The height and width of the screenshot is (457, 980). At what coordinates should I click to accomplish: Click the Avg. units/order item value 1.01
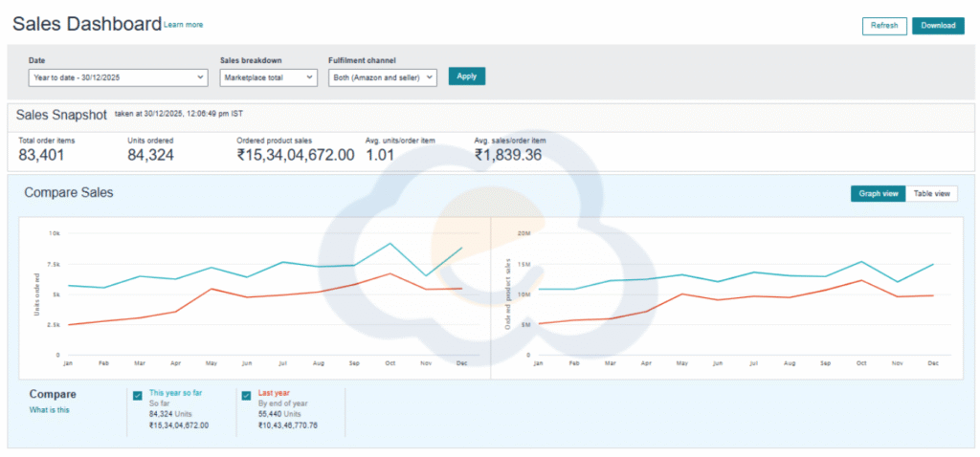(381, 155)
